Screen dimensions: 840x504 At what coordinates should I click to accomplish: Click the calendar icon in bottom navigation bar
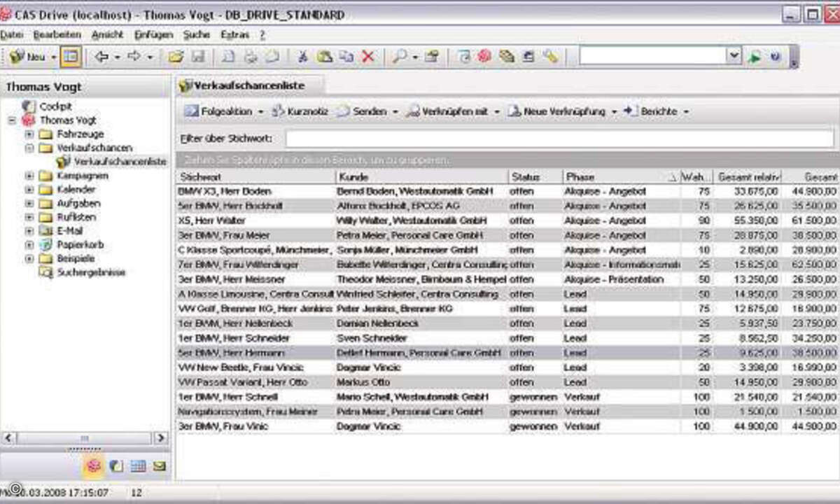pos(139,465)
